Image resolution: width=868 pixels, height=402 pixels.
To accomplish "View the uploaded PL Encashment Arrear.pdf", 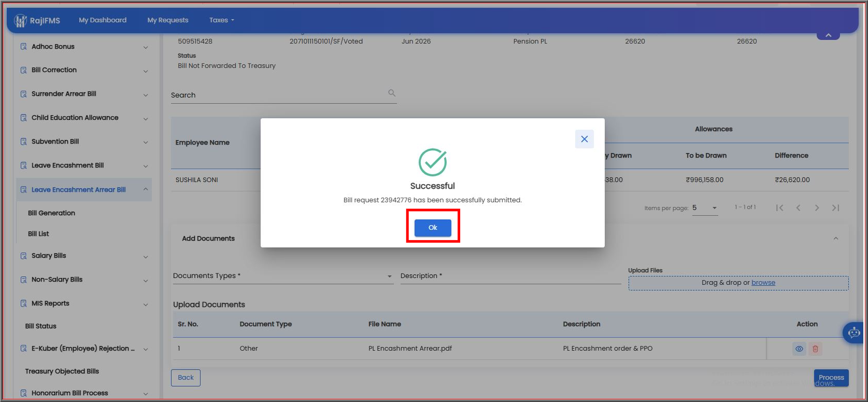I will click(799, 349).
